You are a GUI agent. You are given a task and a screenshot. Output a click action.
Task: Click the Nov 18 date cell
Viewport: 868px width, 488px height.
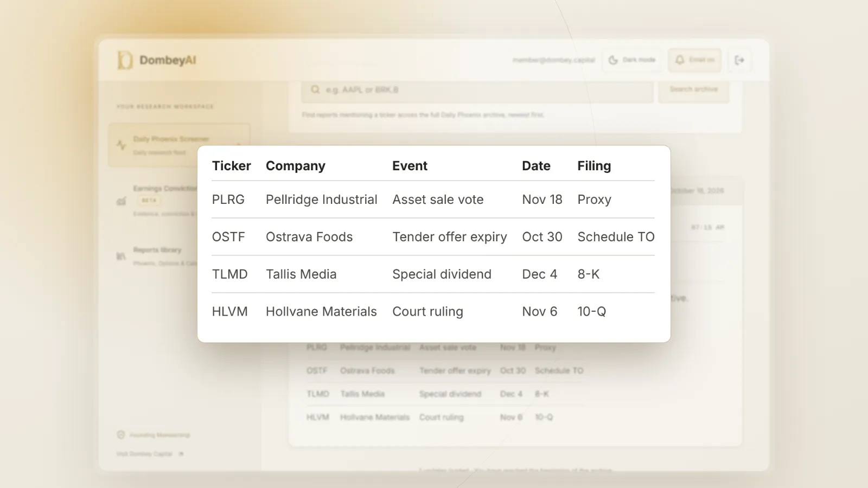click(542, 200)
